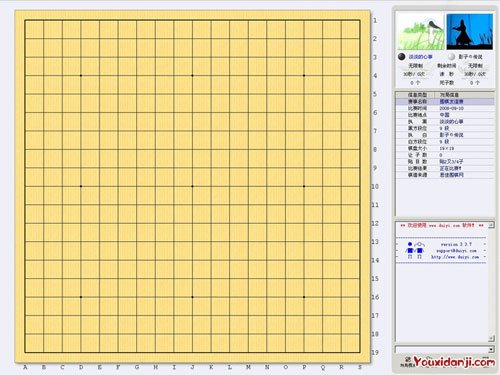
Task: Select the 比赛地点 row showing 中国
Action: tap(445, 115)
